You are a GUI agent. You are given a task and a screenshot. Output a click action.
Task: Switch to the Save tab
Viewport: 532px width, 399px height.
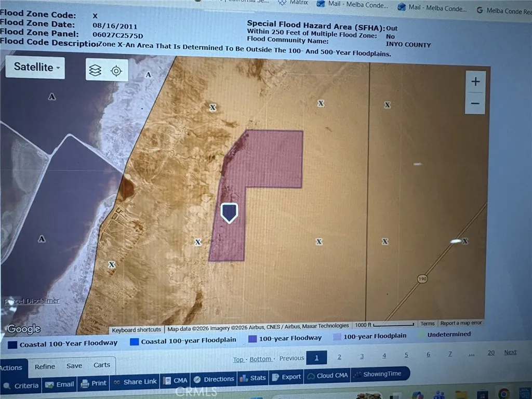[74, 366]
